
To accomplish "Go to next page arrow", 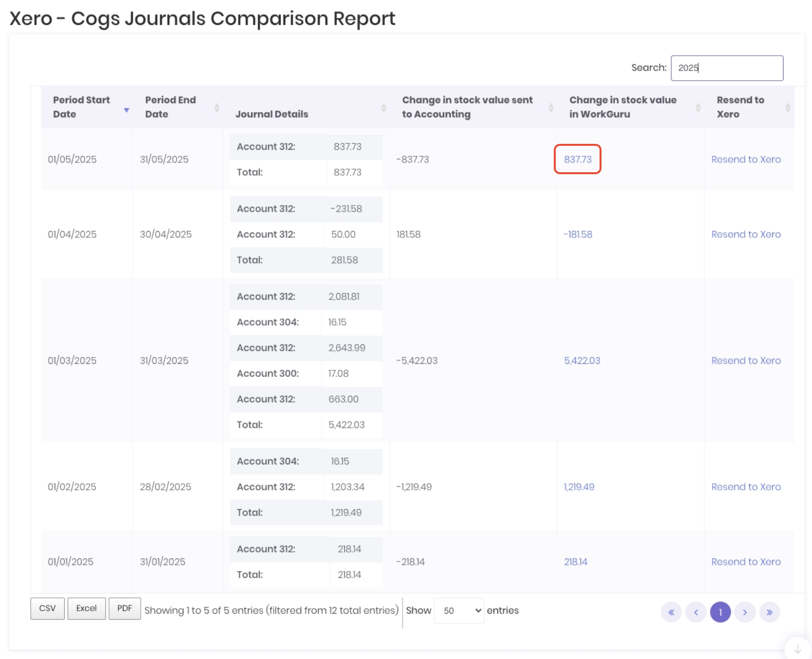I will 745,612.
